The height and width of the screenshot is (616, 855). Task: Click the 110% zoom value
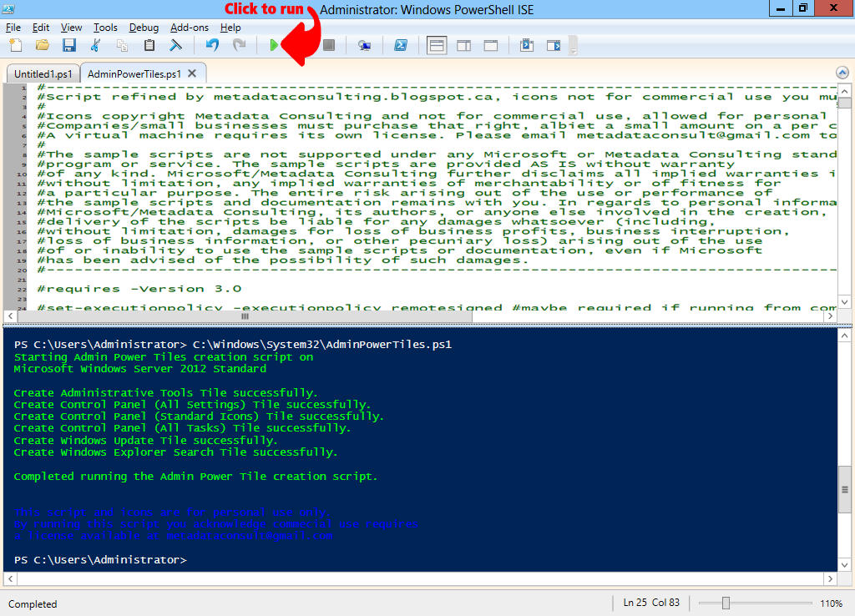coord(831,603)
